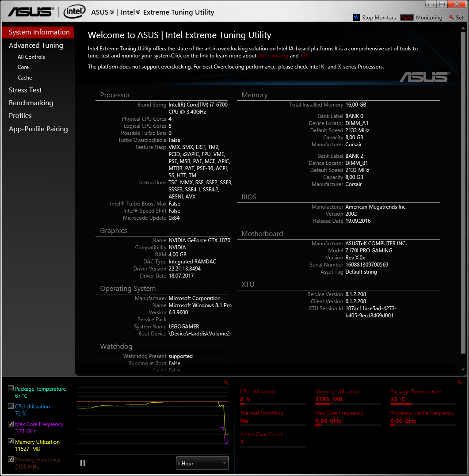The image size is (469, 476).
Task: Uncheck Memory Utilization graph checkbox
Action: [x=11, y=442]
